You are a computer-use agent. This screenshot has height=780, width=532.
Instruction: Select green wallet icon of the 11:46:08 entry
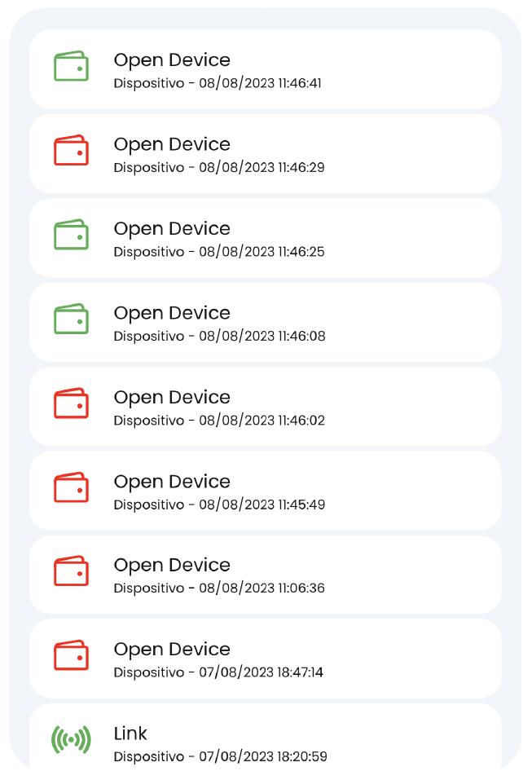[71, 319]
